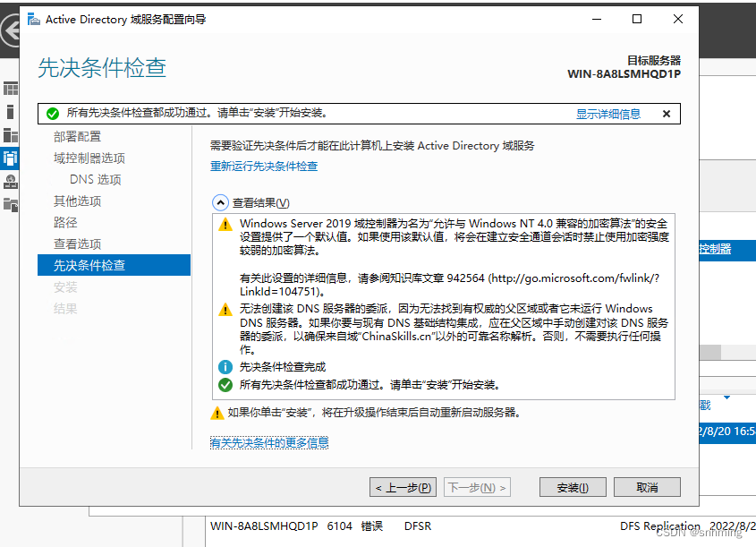756x547 pixels.
Task: Open Server Manager dashboard icon in sidebar
Action: pyautogui.click(x=11, y=89)
